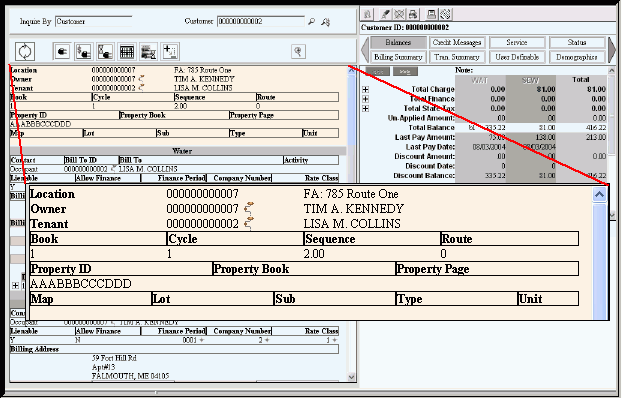Click the search magnifier beside Customer field
The image size is (622, 398).
pos(311,22)
